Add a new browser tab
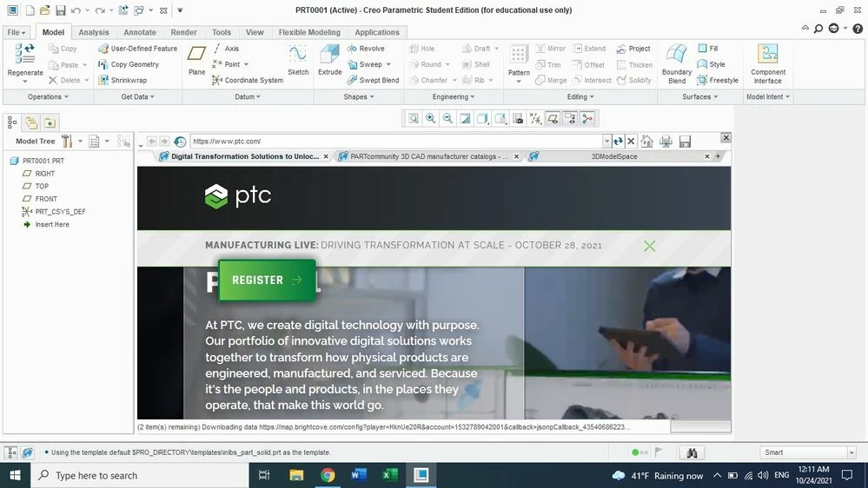 click(718, 156)
